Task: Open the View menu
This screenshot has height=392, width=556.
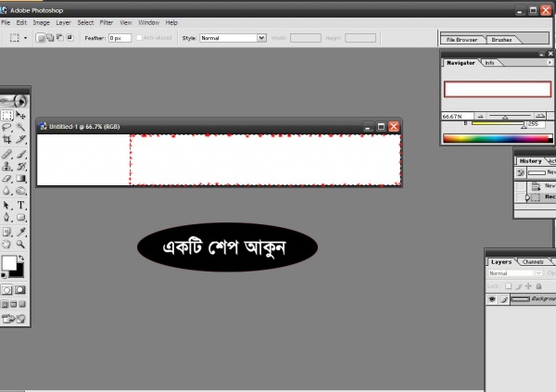Action: pyautogui.click(x=125, y=22)
